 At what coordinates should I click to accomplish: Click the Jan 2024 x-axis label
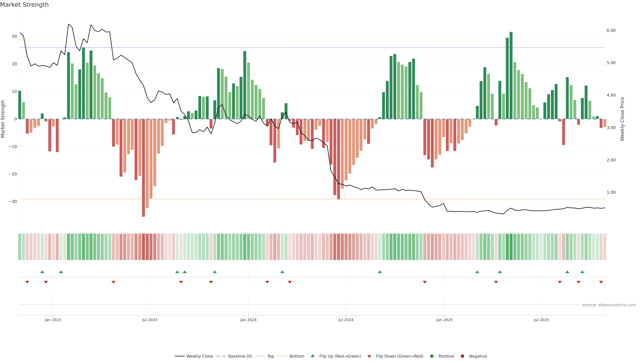(248, 320)
